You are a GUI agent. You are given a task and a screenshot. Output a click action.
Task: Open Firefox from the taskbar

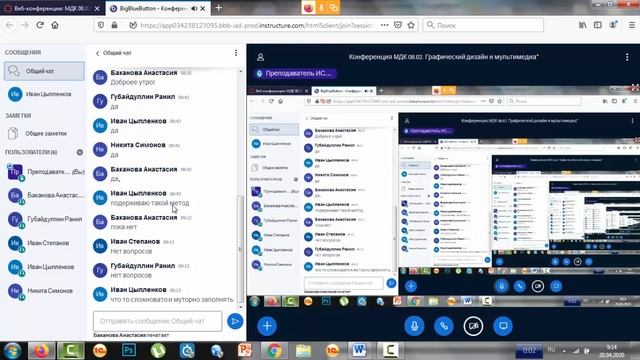coord(41,351)
